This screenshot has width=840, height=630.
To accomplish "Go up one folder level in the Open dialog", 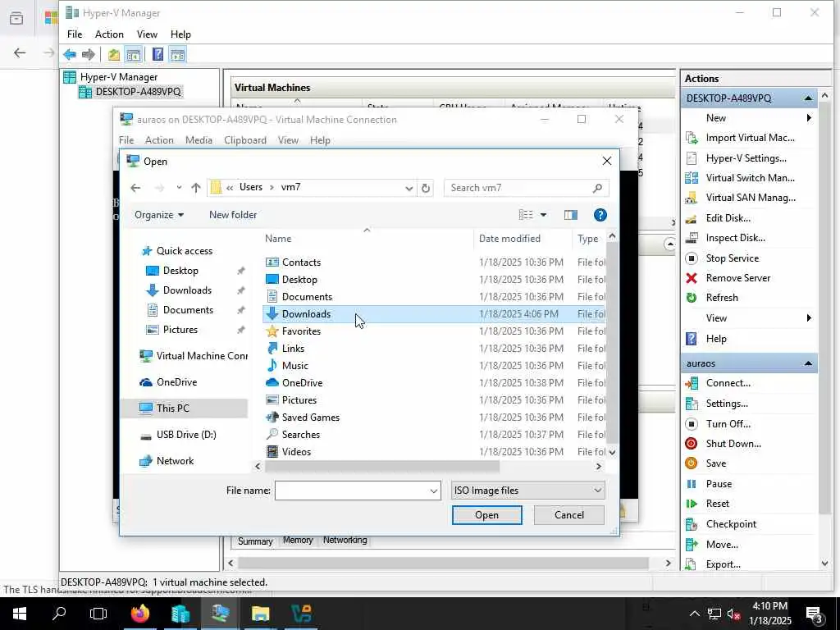I will 195,188.
